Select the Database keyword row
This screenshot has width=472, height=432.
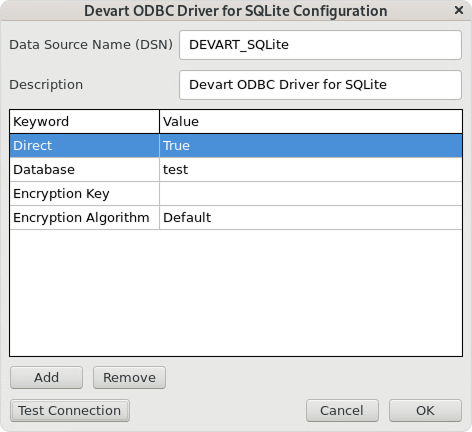(x=85, y=170)
